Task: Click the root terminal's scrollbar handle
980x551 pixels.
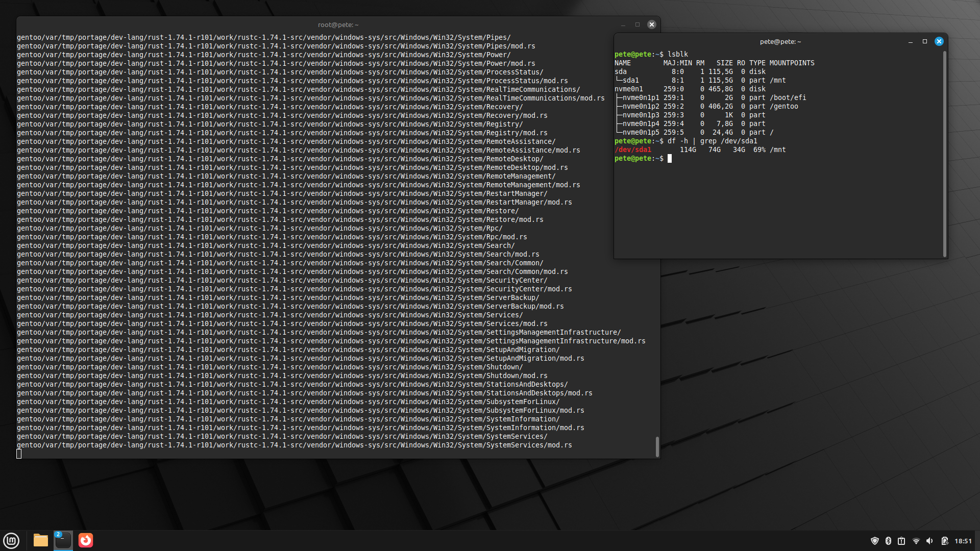Action: 657,446
